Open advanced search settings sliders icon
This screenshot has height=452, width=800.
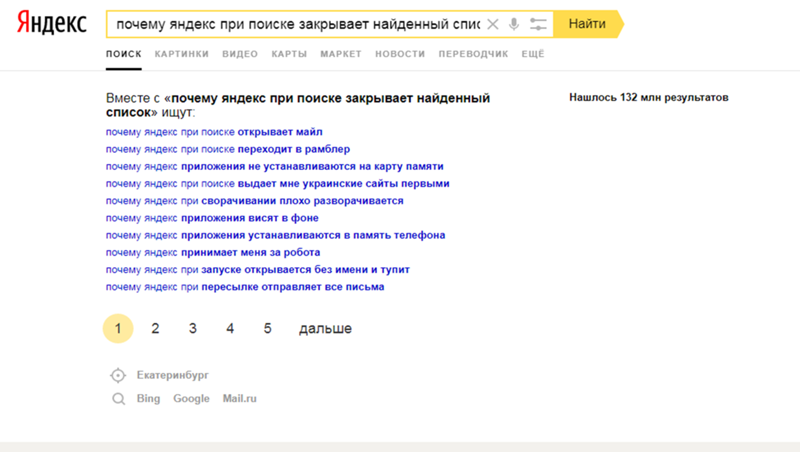538,24
